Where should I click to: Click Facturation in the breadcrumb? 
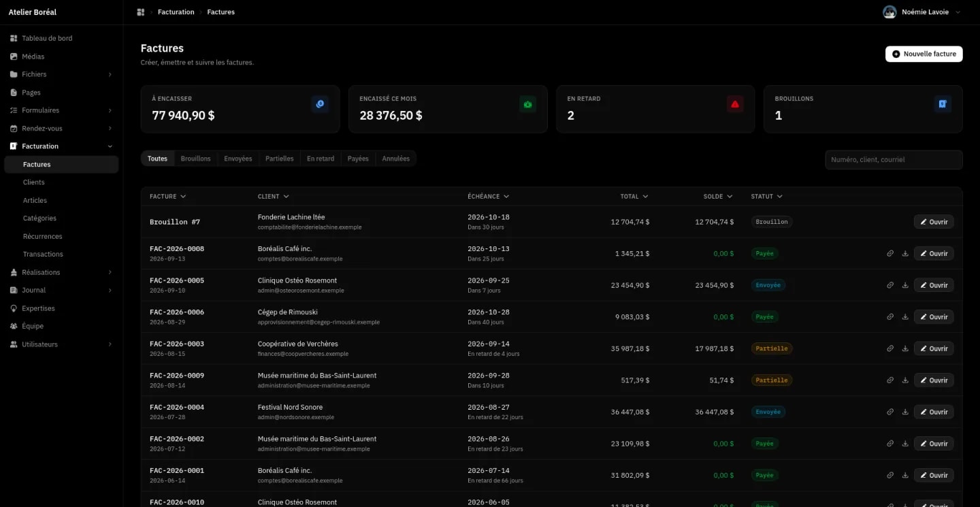176,12
